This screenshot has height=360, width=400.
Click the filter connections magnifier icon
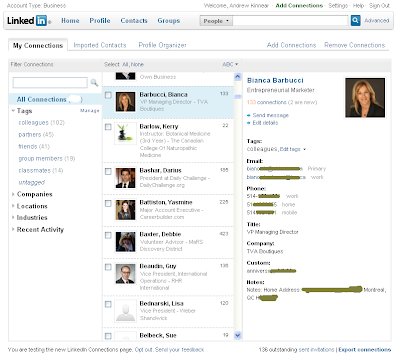pyautogui.click(x=94, y=82)
